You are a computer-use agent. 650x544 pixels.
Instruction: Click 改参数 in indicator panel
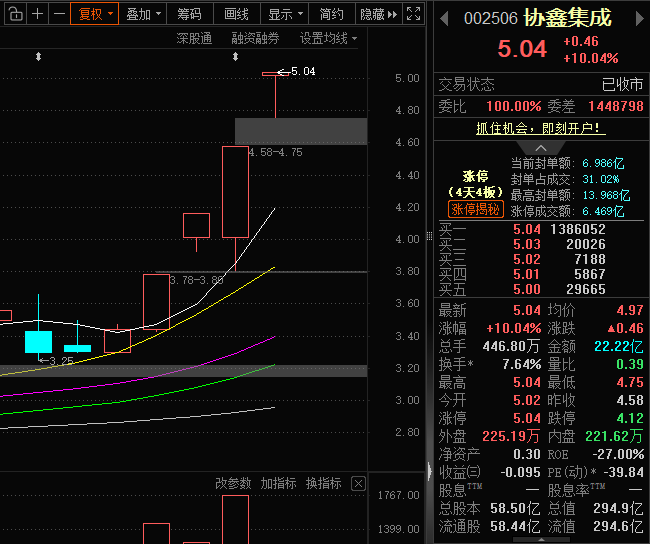coord(233,483)
